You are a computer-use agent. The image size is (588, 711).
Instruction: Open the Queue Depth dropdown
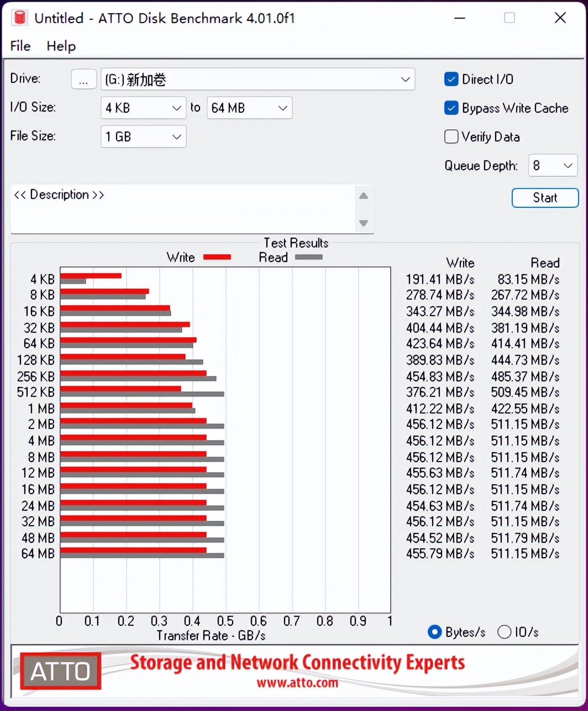[553, 165]
